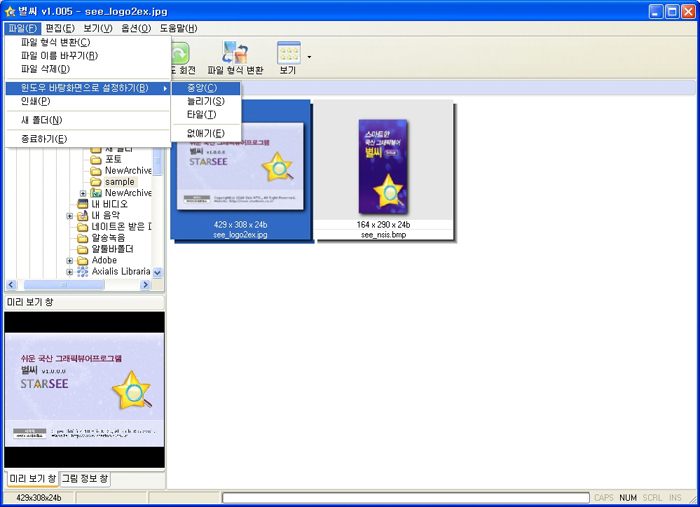Select 중앙(C) wallpaper option
Image resolution: width=700 pixels, height=507 pixels.
tap(206, 88)
